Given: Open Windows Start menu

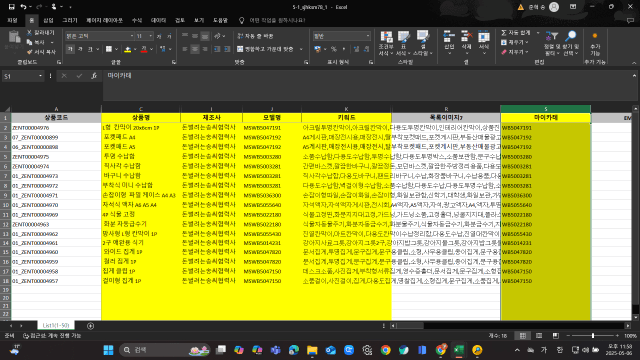Looking at the screenshot, I should pos(108,350).
